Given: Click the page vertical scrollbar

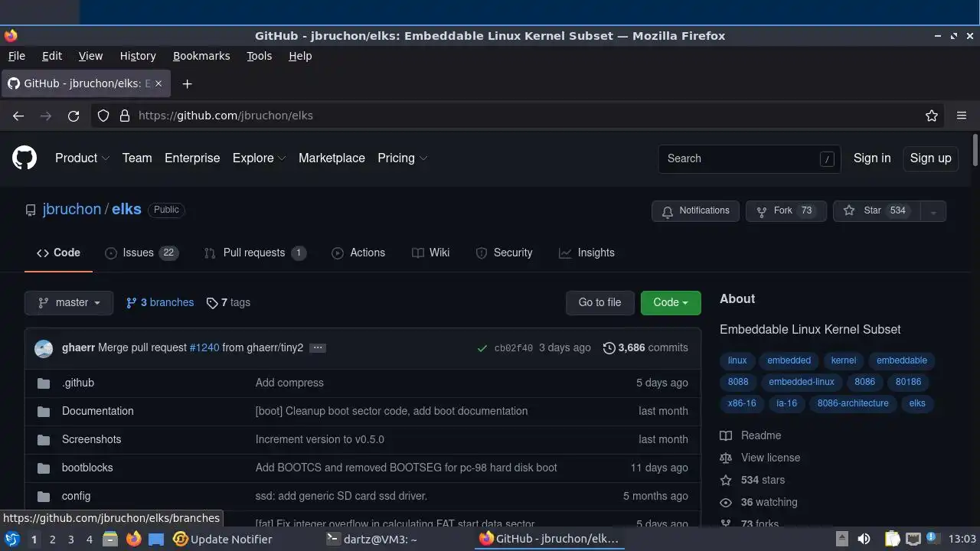Looking at the screenshot, I should (975, 150).
